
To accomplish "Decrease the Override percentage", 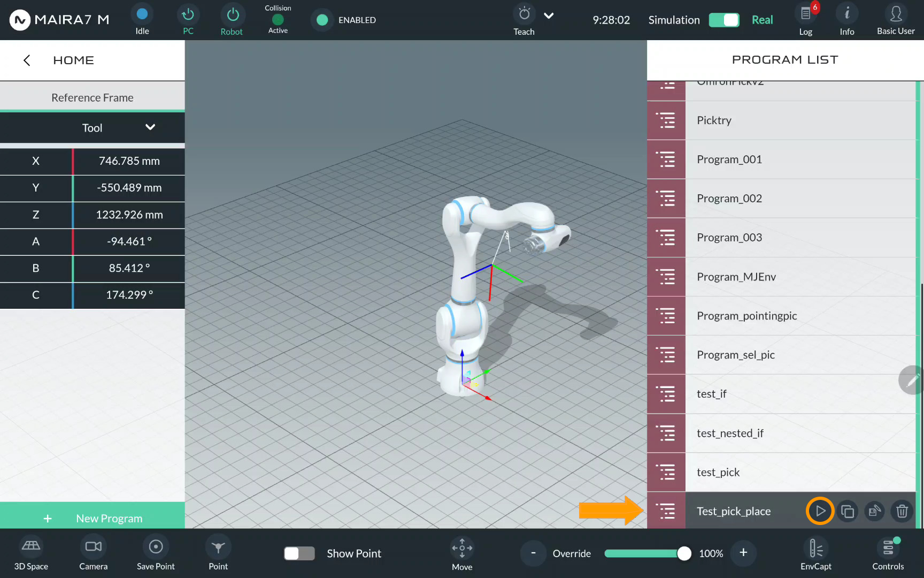I will pos(533,553).
